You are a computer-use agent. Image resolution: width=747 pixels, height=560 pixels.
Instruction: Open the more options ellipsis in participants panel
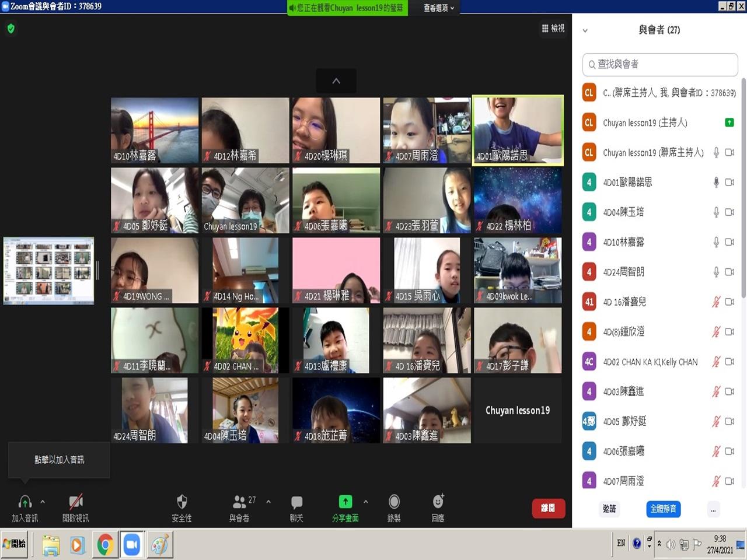pos(713,509)
